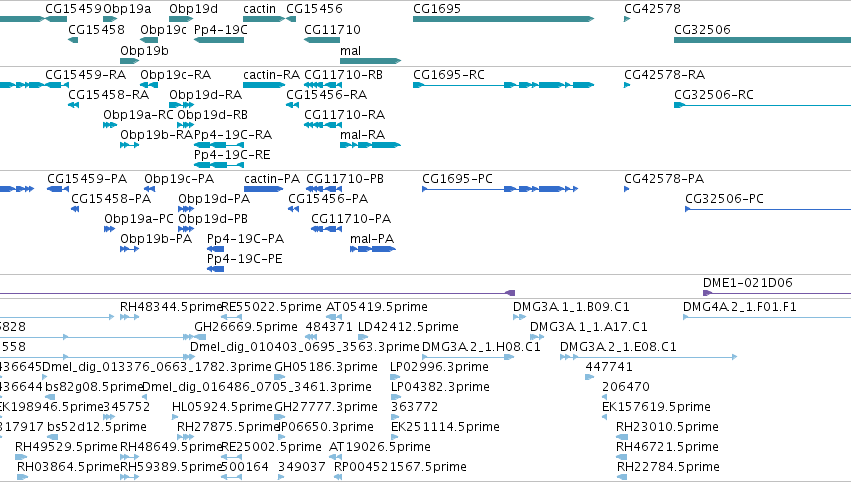Select the CG1695 gene label
851x482 pixels.
pos(437,9)
